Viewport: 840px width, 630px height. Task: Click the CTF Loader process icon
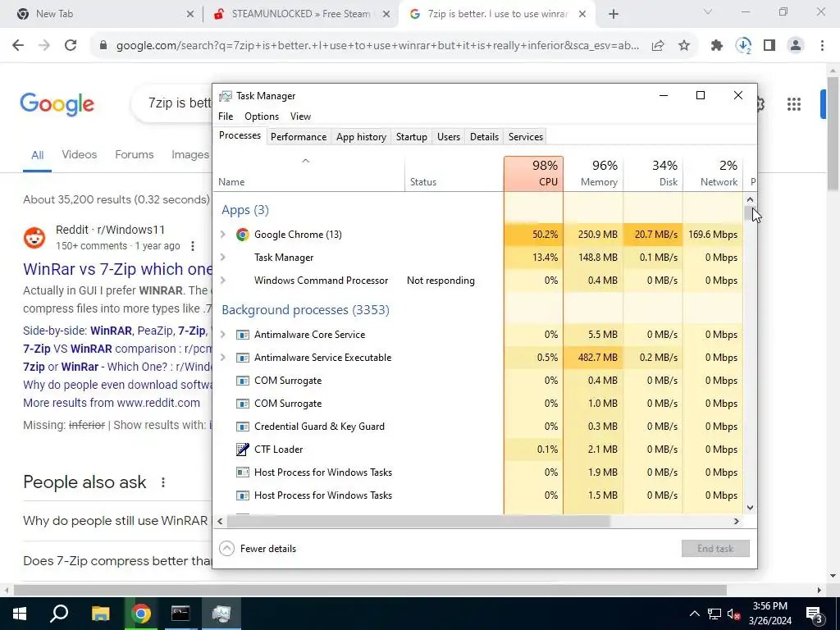(x=243, y=450)
